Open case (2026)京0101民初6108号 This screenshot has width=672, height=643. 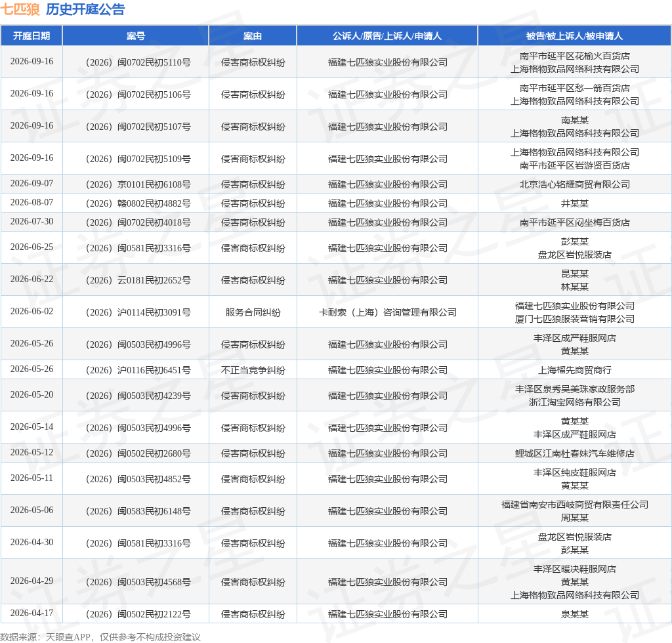138,184
